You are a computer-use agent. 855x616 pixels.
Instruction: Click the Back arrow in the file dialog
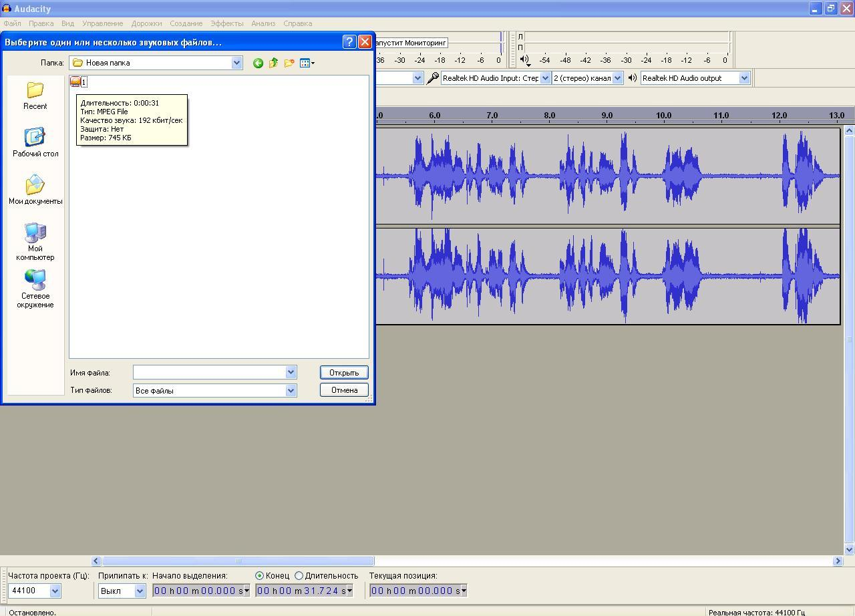pos(258,63)
